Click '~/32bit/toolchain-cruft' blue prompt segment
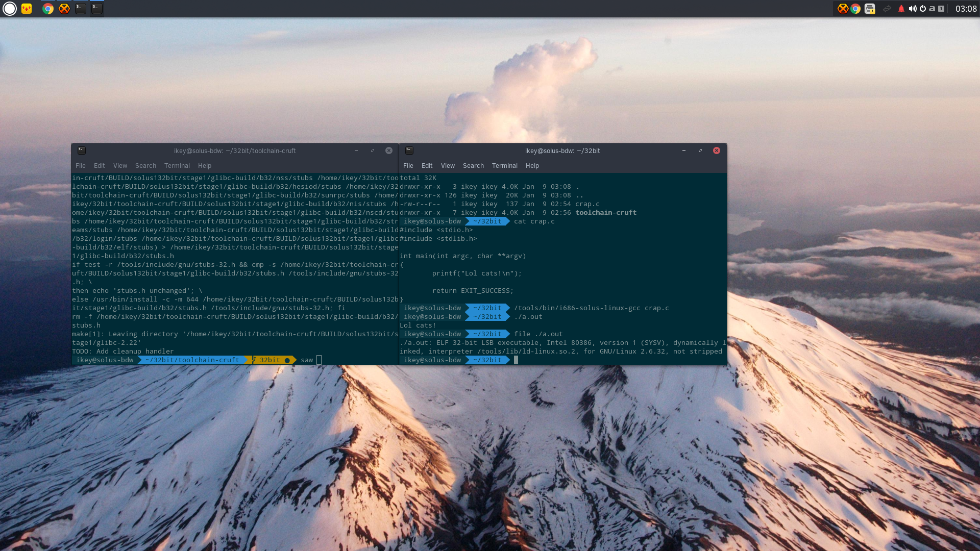 pyautogui.click(x=192, y=360)
